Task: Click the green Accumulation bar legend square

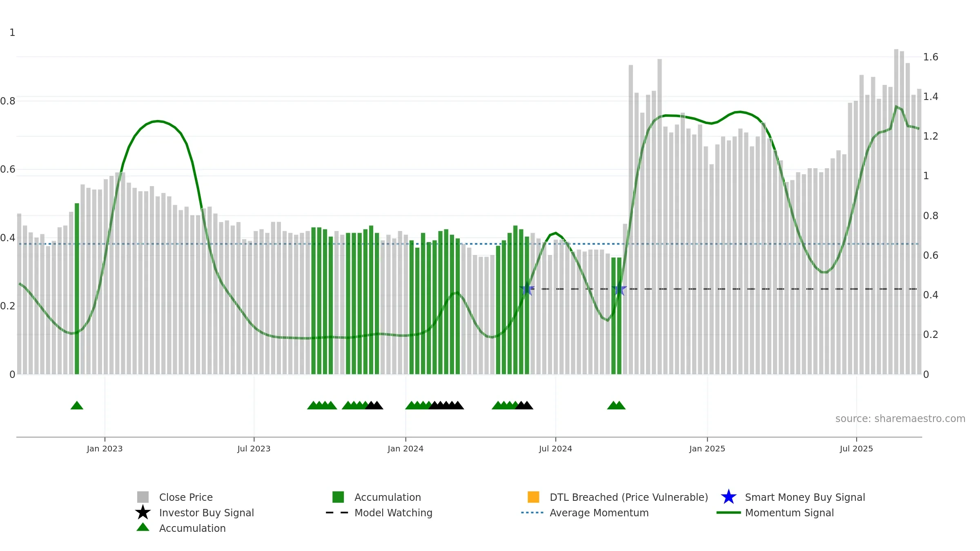Action: point(338,497)
